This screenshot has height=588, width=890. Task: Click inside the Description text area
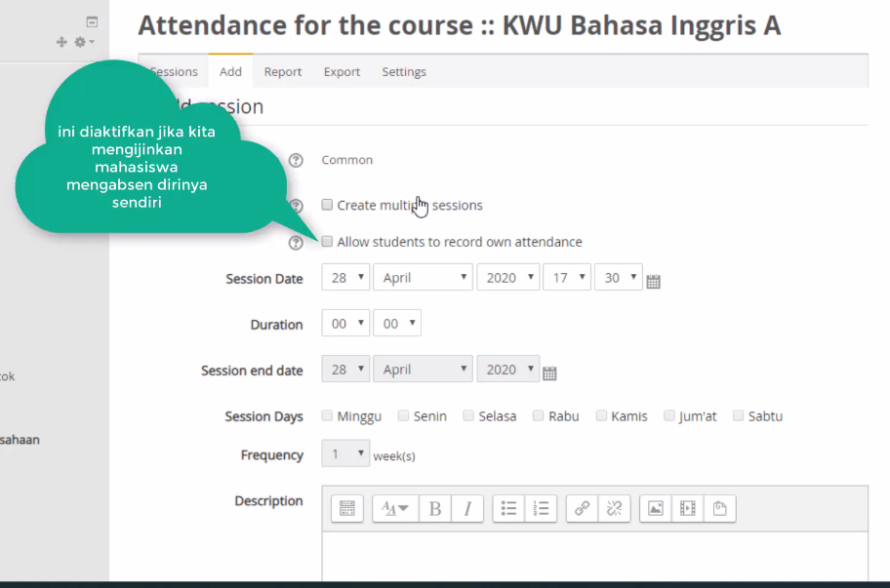pos(595,556)
